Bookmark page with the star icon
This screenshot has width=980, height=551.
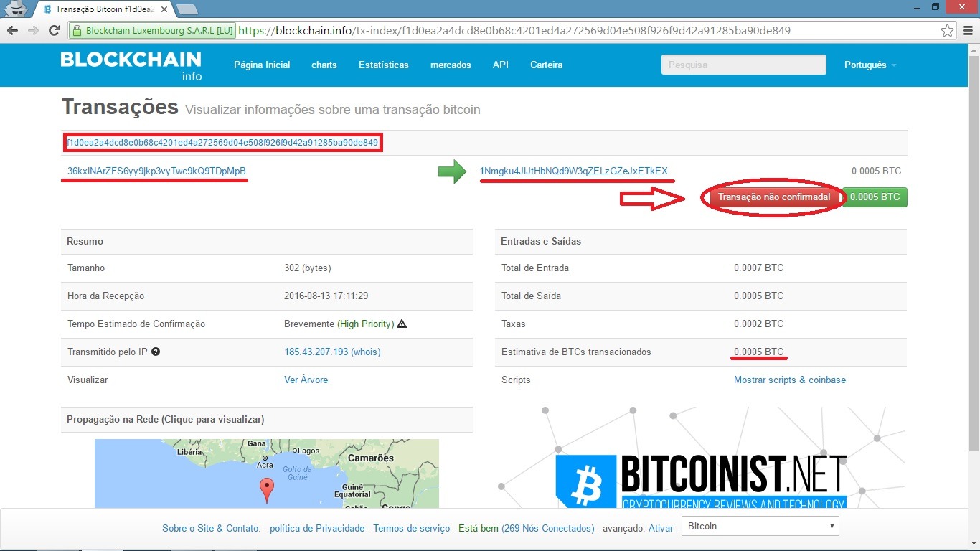coord(948,31)
